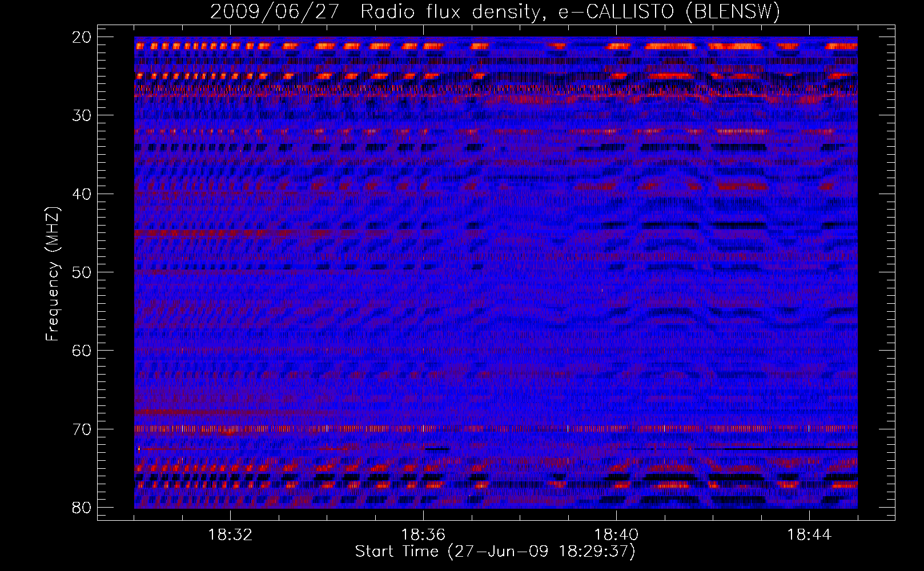Click the 60 frequency tick label
This screenshot has height=571, width=924.
point(82,350)
